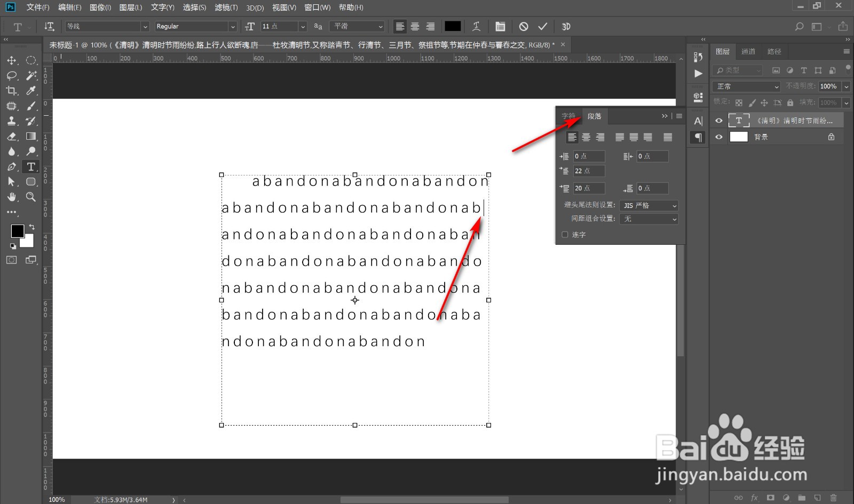Select the Gradient tool
This screenshot has width=854, height=504.
pos(31,137)
